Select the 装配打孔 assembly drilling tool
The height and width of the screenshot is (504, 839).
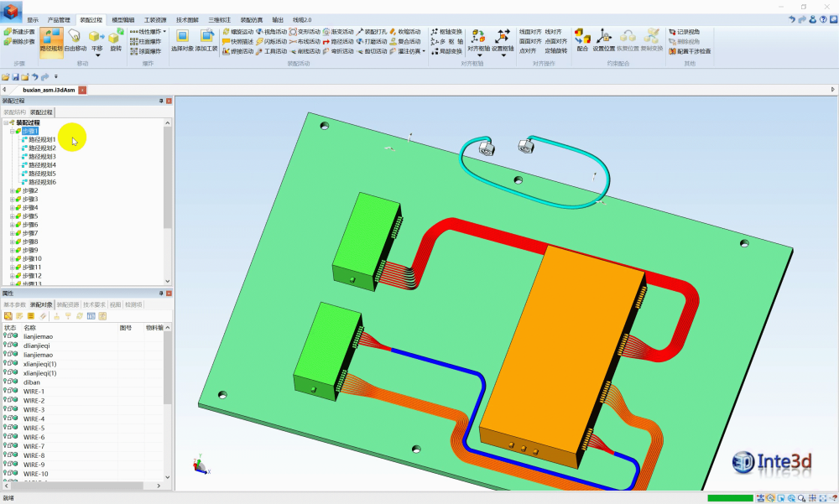(372, 32)
